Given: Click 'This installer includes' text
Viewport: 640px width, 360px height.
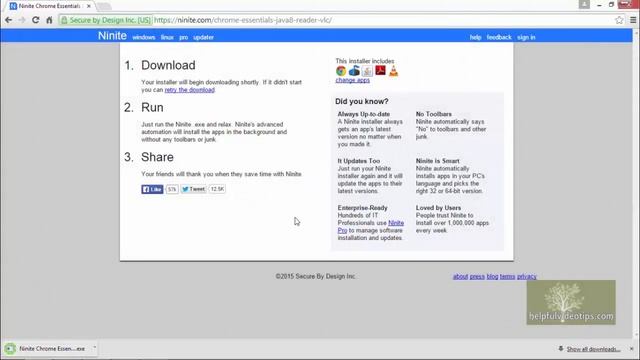Looking at the screenshot, I should coord(364,61).
